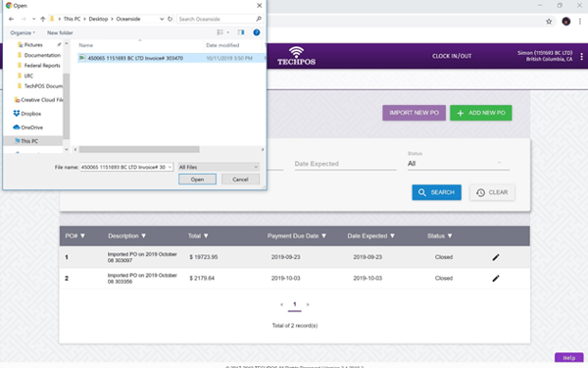Select This PC in navigation pane

click(x=29, y=140)
